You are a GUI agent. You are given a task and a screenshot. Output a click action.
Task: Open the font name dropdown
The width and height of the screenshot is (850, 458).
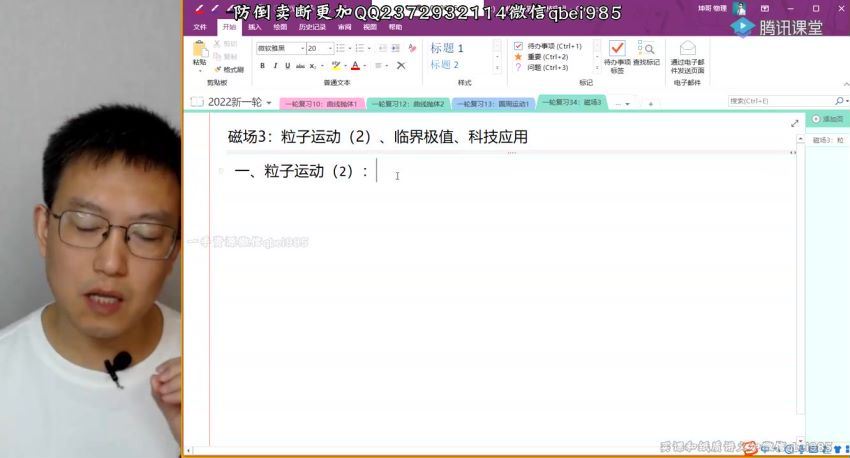[x=302, y=49]
